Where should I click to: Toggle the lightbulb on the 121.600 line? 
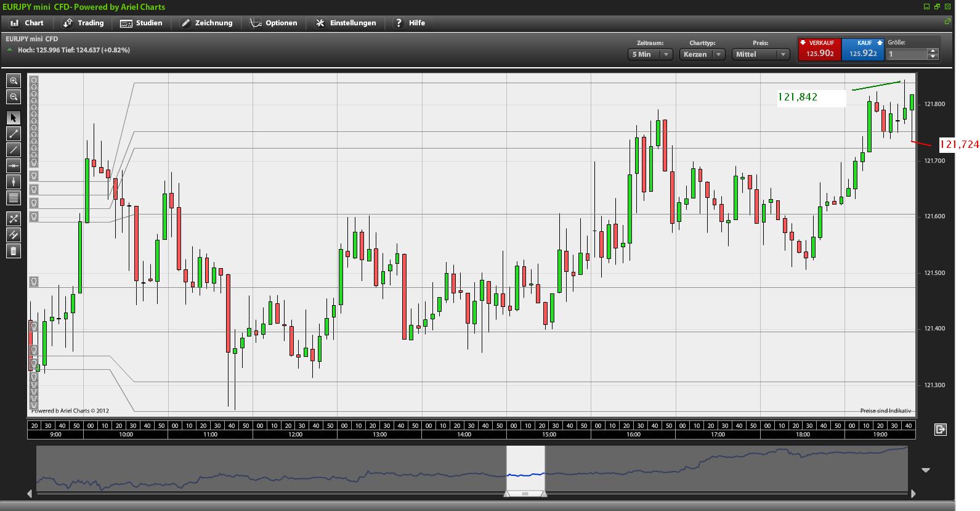[34, 216]
